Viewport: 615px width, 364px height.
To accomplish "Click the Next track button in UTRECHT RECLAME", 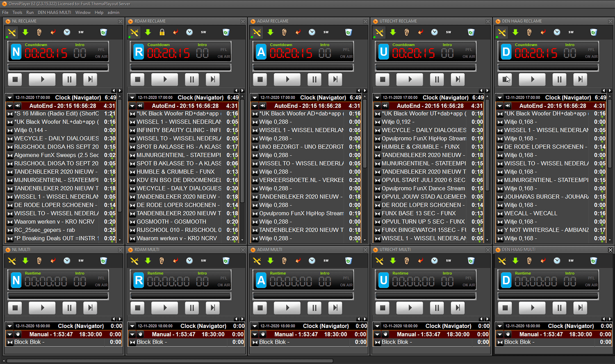I will [x=458, y=79].
